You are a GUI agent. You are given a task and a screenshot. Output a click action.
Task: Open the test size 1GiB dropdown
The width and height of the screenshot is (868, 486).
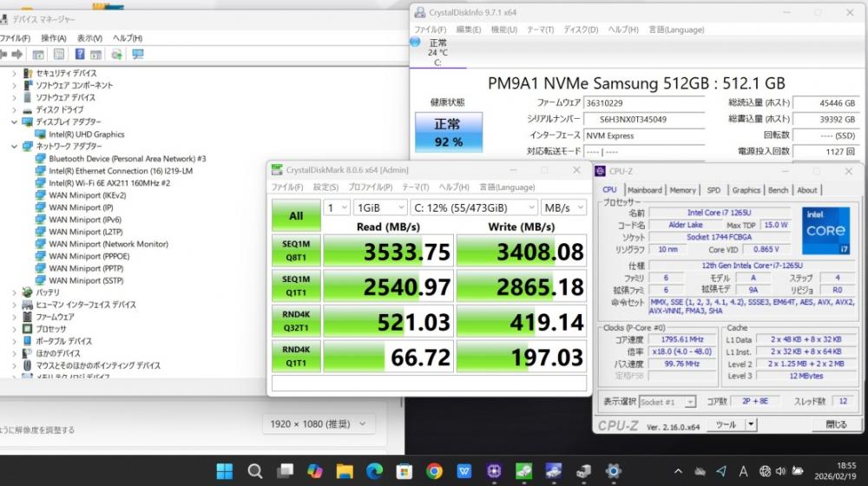[x=379, y=207]
